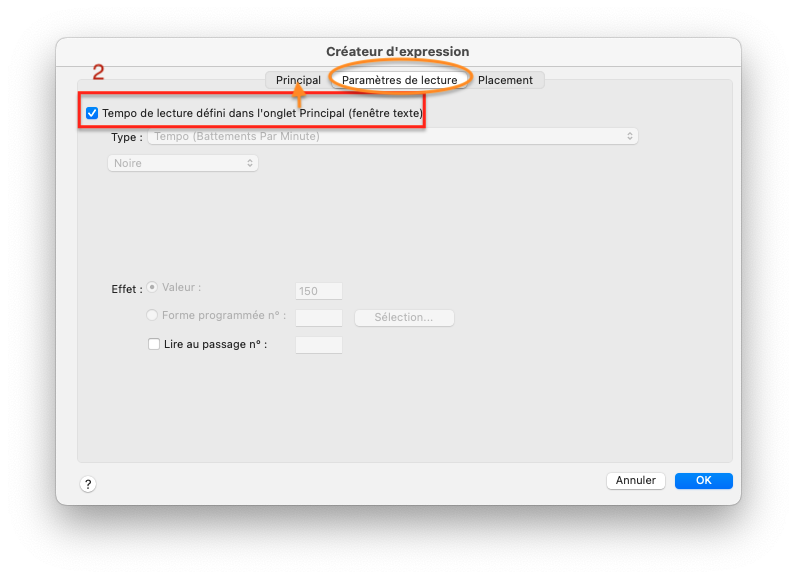Go to the Placement tab
This screenshot has width=797, height=579.
505,80
